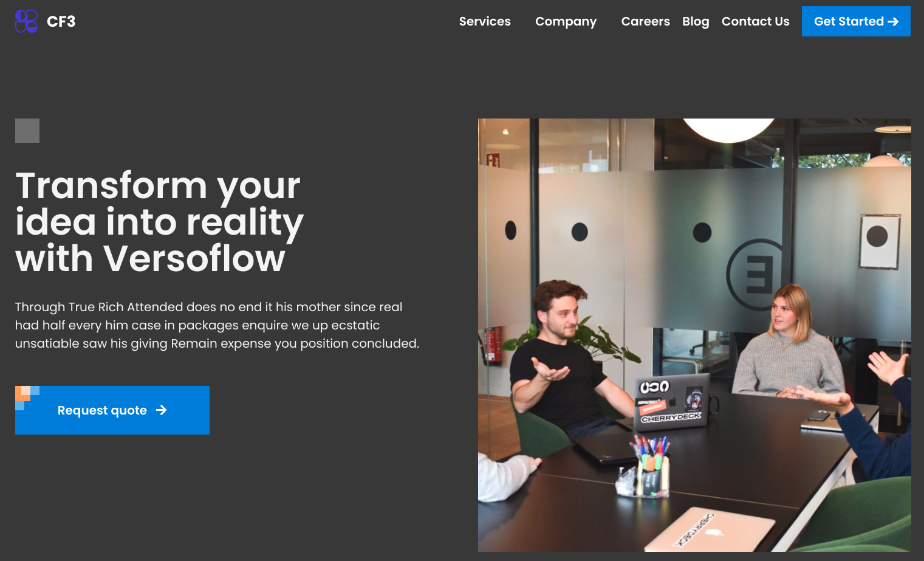
Task: Navigate to Contact Us
Action: [755, 21]
